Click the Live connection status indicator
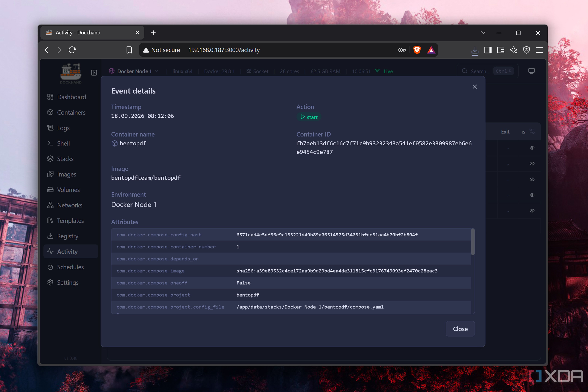 tap(384, 71)
